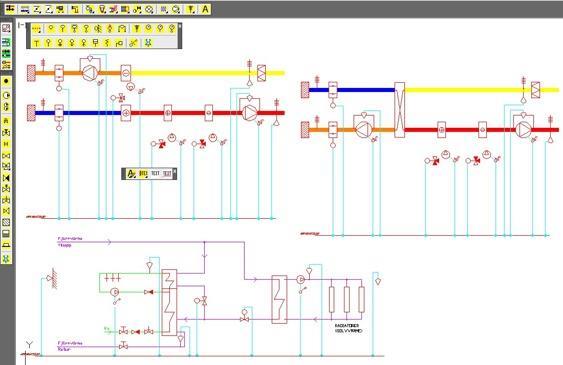The image size is (563, 365).
Task: Select the half-filled circle symbol in sidebar
Action: tap(6, 95)
